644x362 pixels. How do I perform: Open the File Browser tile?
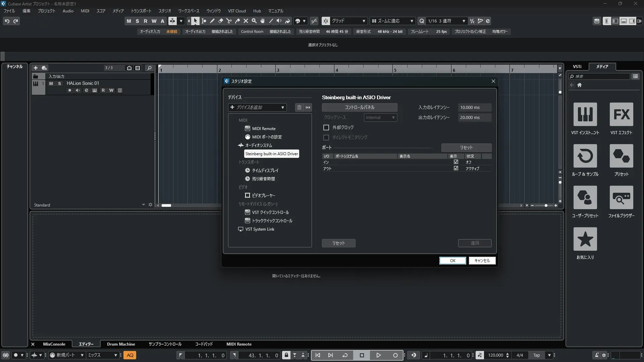pos(621,197)
